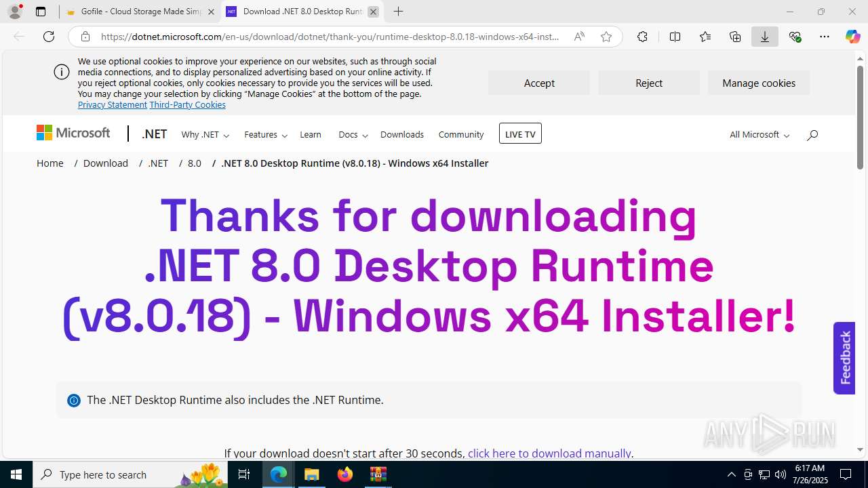Open Collections icon
The width and height of the screenshot is (868, 488).
click(x=735, y=37)
